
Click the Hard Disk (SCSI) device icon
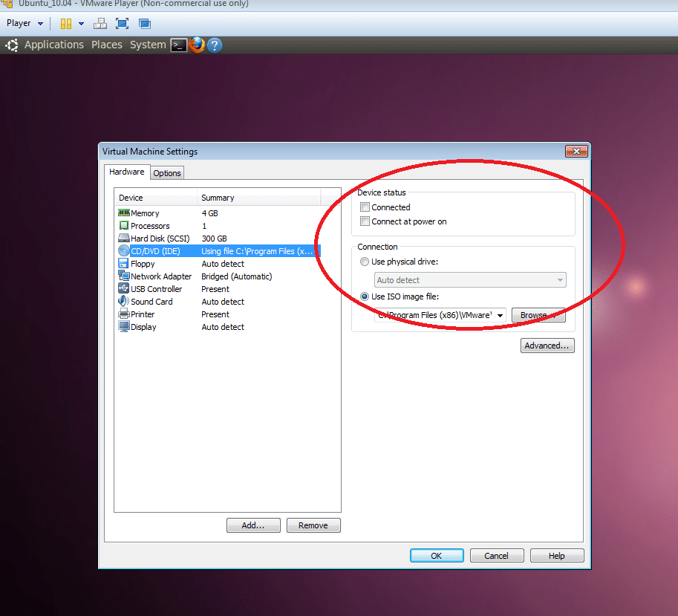(124, 238)
